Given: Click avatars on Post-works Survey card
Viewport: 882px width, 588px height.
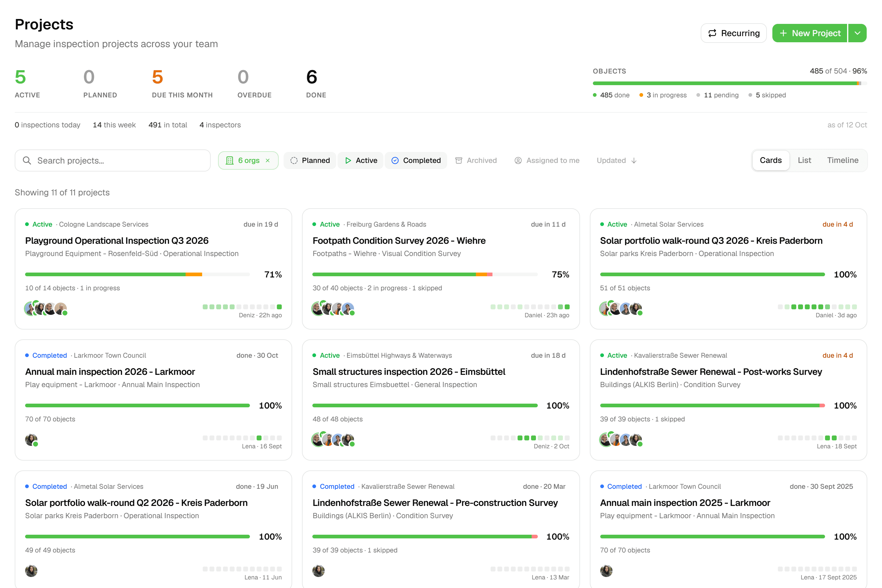Looking at the screenshot, I should click(621, 439).
